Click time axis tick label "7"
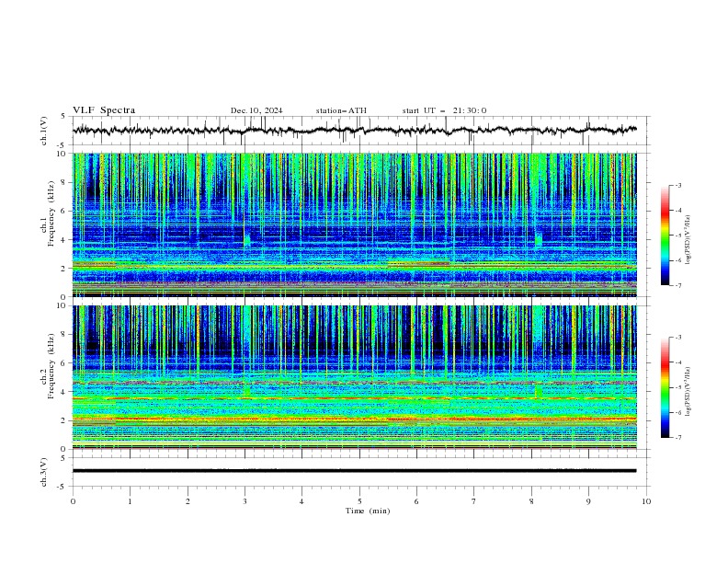The width and height of the screenshot is (728, 563). tap(473, 501)
